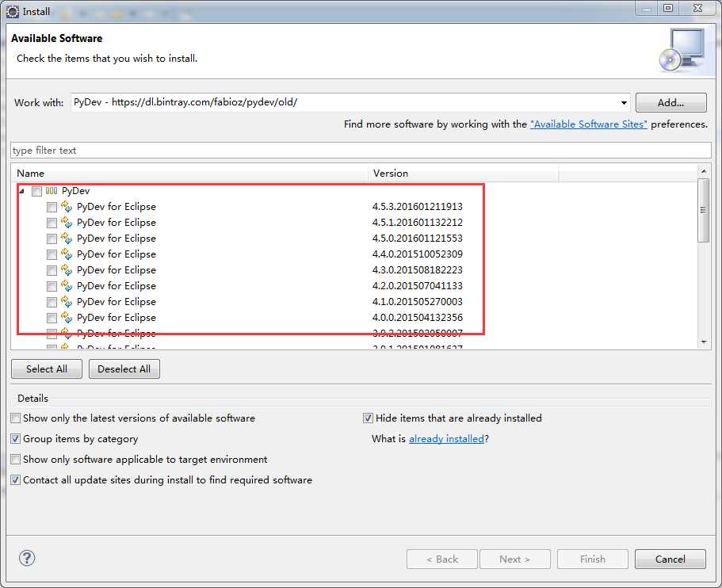Click feature icon for version 4.1.0.201505270003

point(67,302)
